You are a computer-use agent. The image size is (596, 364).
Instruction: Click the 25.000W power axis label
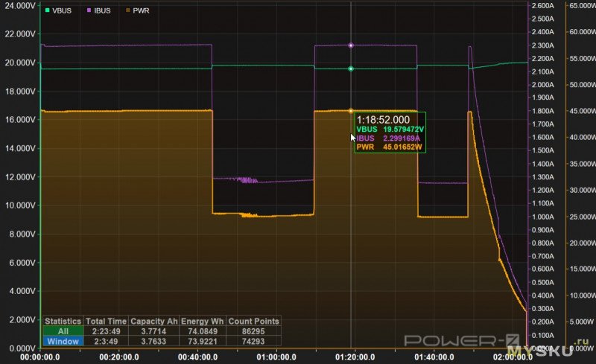click(x=583, y=217)
